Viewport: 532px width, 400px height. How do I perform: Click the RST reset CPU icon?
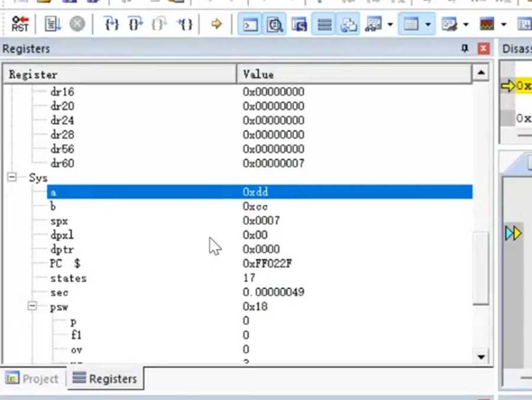pos(20,24)
